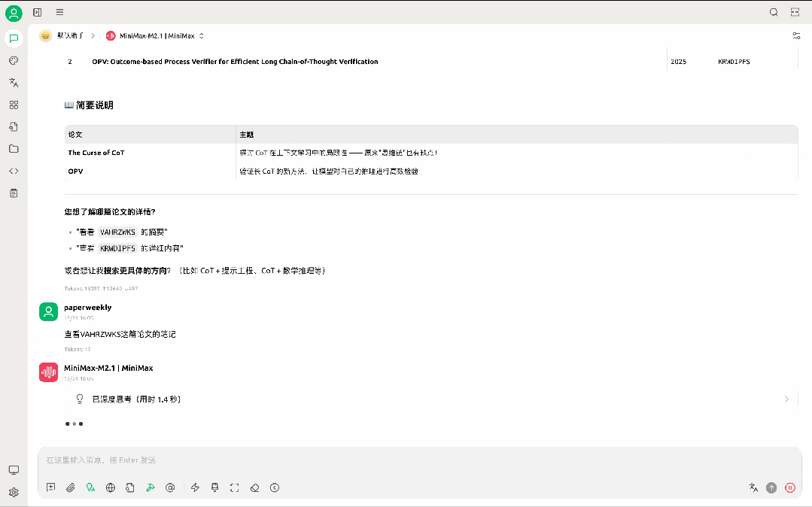Image resolution: width=812 pixels, height=507 pixels.
Task: Expand the input box with fullscreen icon
Action: coord(234,487)
